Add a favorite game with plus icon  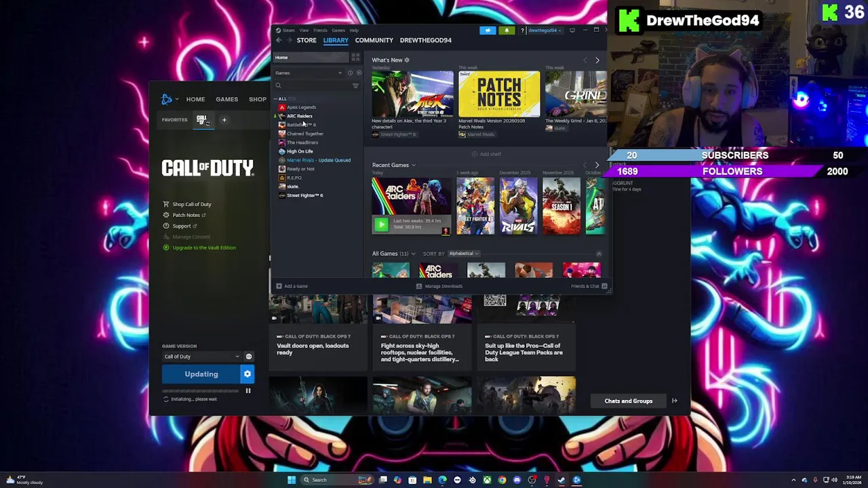pos(224,120)
